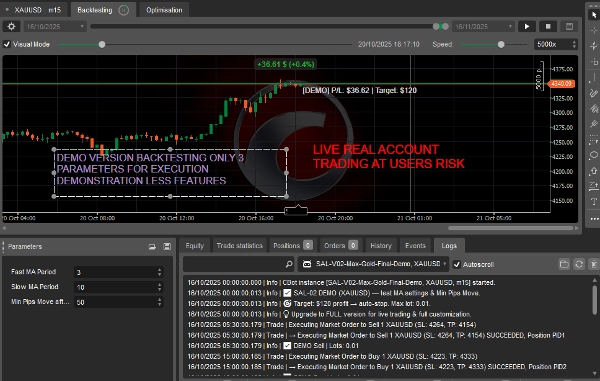The width and height of the screenshot is (600, 381).
Task: Open the start date 16/10/2025 dropdown
Action: pos(55,26)
